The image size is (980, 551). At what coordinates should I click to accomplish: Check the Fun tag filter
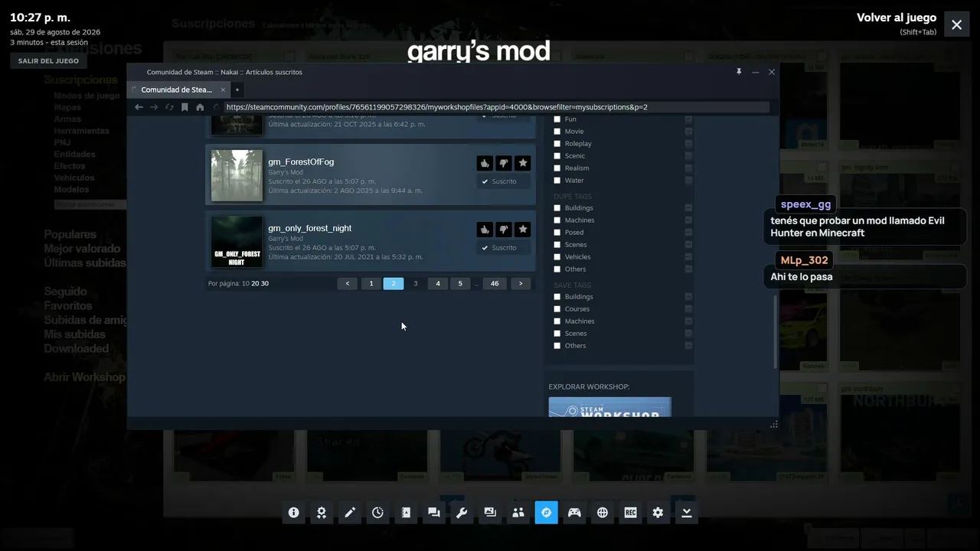(557, 119)
